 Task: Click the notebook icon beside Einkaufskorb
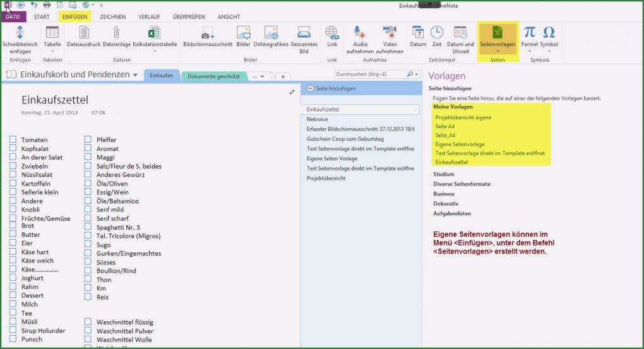[11, 74]
